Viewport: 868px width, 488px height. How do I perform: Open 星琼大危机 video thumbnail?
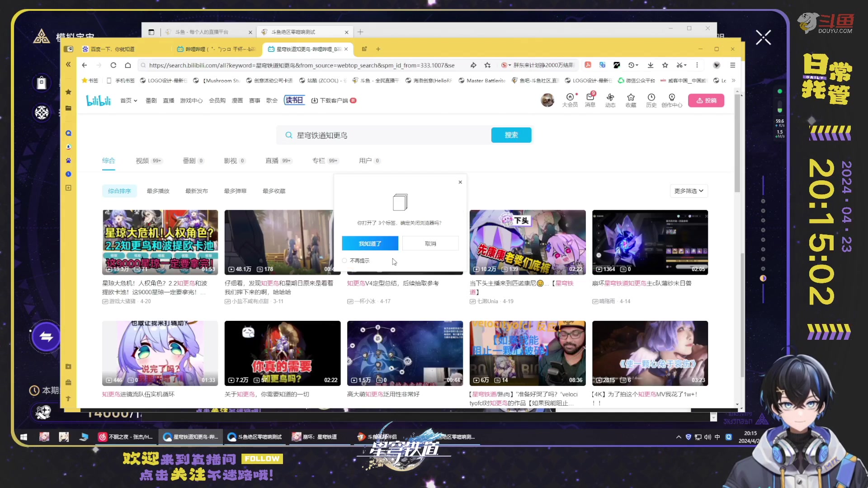tap(160, 242)
